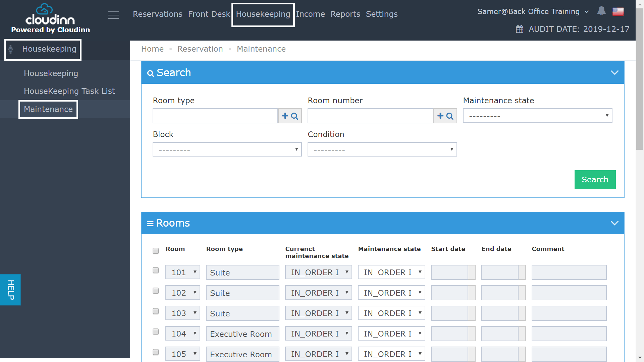Collapse the Rooms panel chevron
The width and height of the screenshot is (644, 362).
click(x=614, y=223)
